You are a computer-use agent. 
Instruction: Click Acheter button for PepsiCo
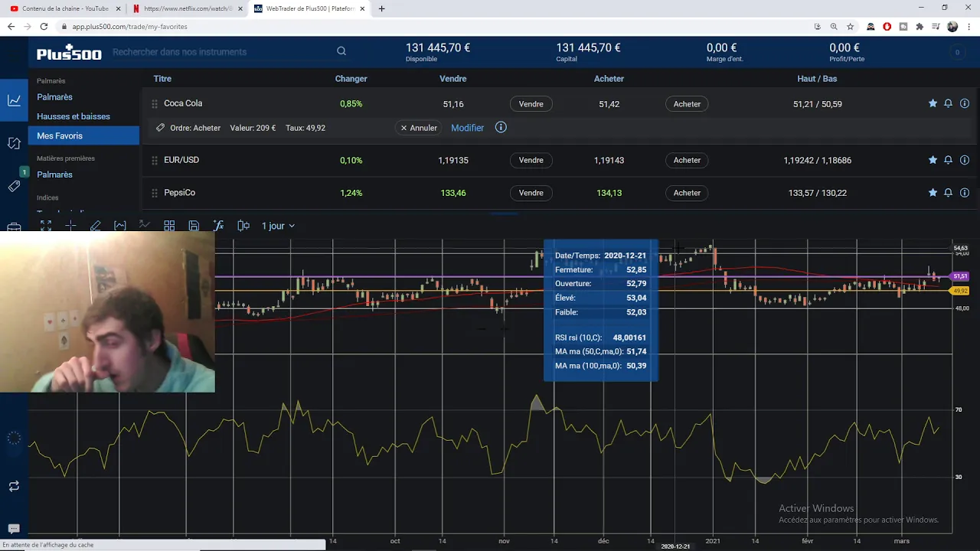687,193
